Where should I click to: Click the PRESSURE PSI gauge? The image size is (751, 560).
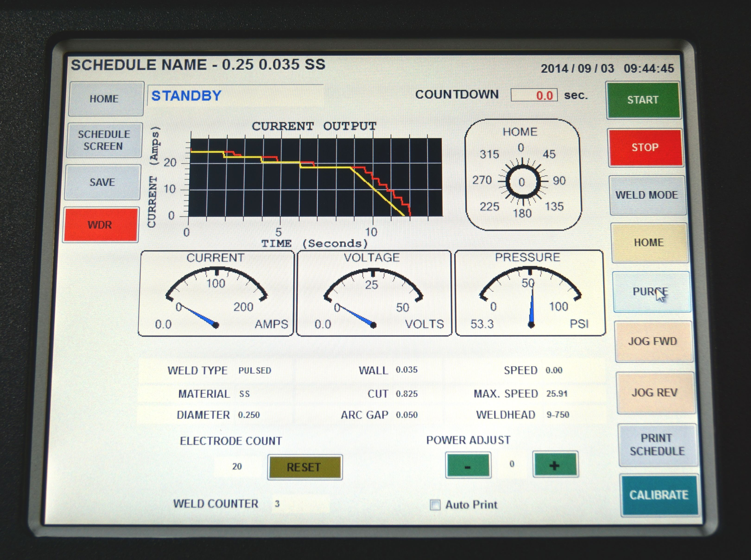pos(530,293)
